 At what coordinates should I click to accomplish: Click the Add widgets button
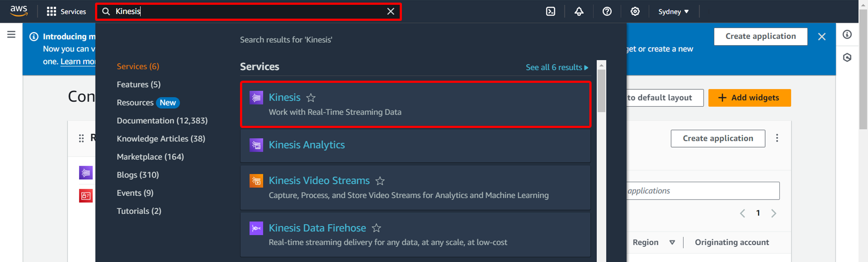[x=750, y=98]
